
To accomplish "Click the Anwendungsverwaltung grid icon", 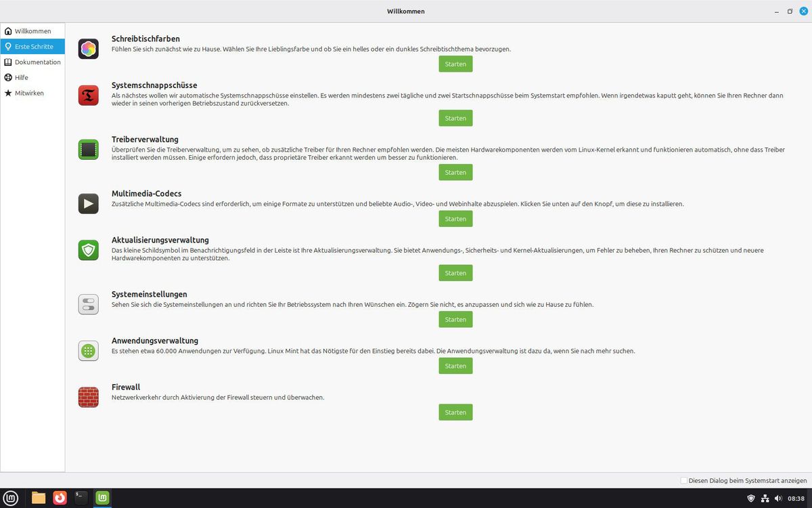I will (x=89, y=350).
